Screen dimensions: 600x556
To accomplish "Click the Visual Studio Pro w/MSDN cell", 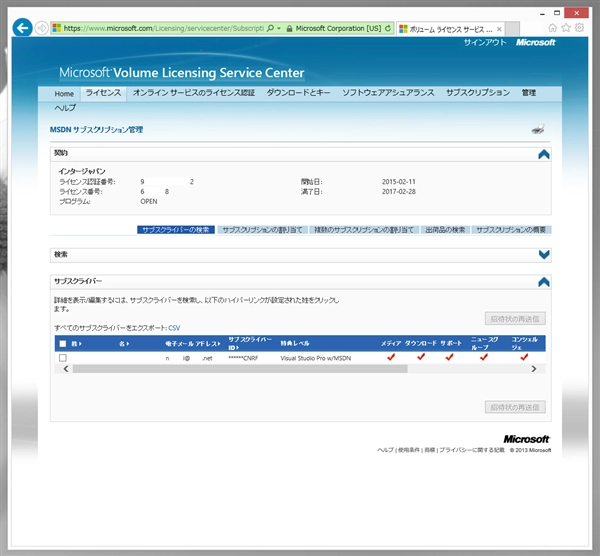I will [x=316, y=358].
